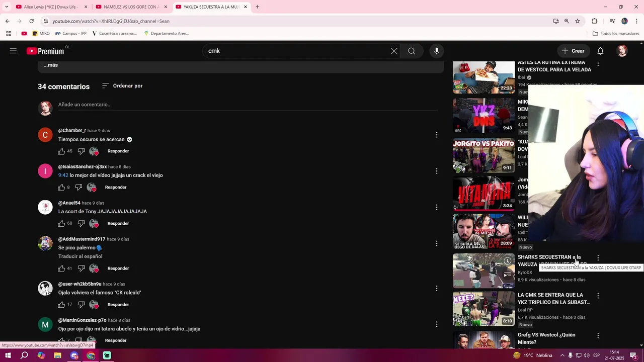Like the @Anael54 comment
The image size is (644, 362).
(61, 224)
